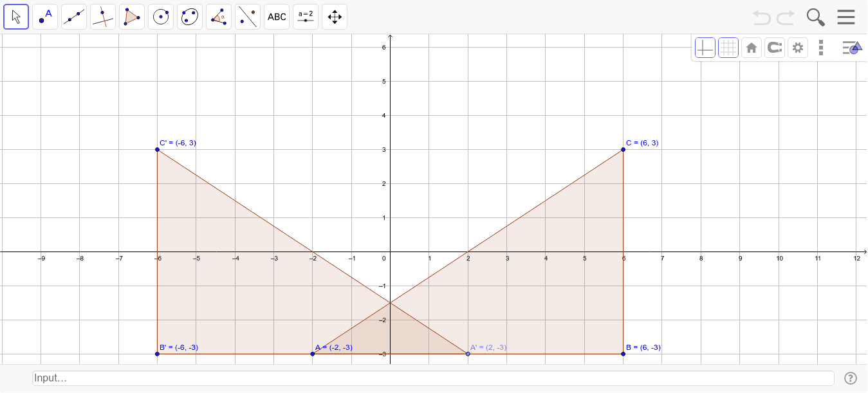Select the Angle tool

tap(219, 17)
